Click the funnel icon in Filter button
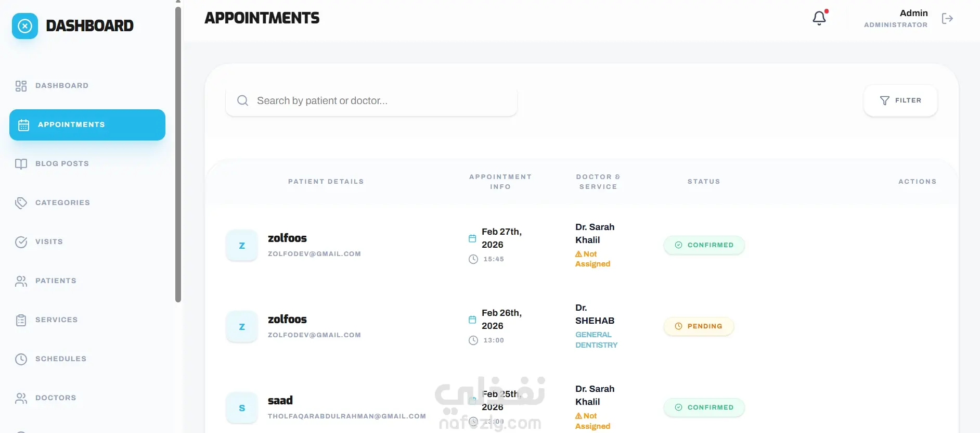This screenshot has width=980, height=433. coord(884,100)
